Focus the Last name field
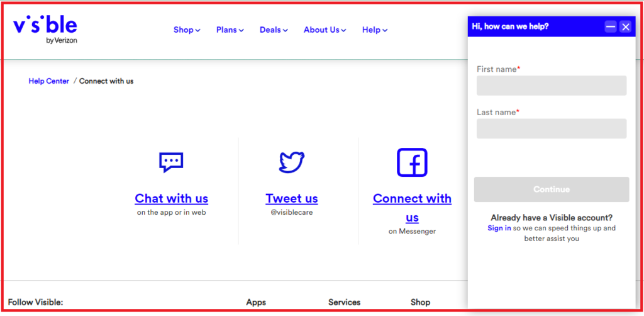 coord(552,128)
